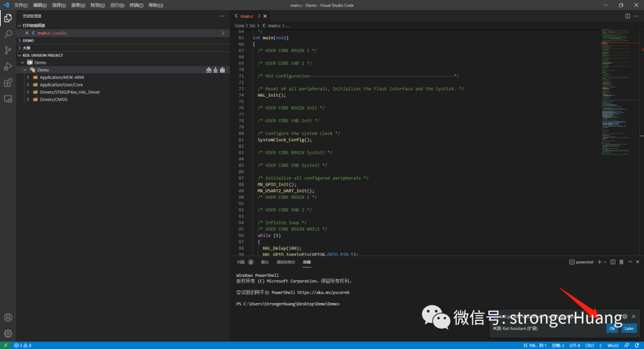Click the Keil build icon on Demo target
644x349 pixels.
(209, 70)
